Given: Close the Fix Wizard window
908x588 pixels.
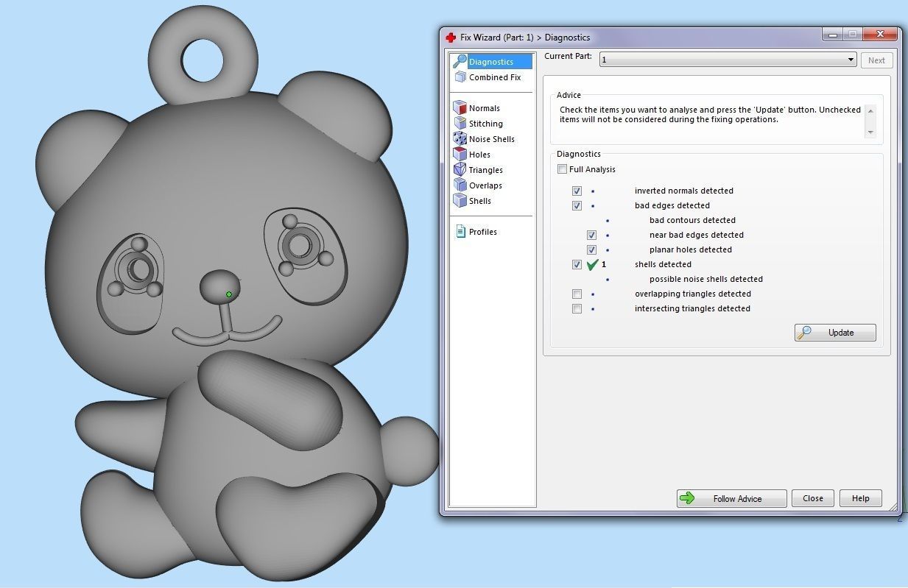Looking at the screenshot, I should click(879, 34).
